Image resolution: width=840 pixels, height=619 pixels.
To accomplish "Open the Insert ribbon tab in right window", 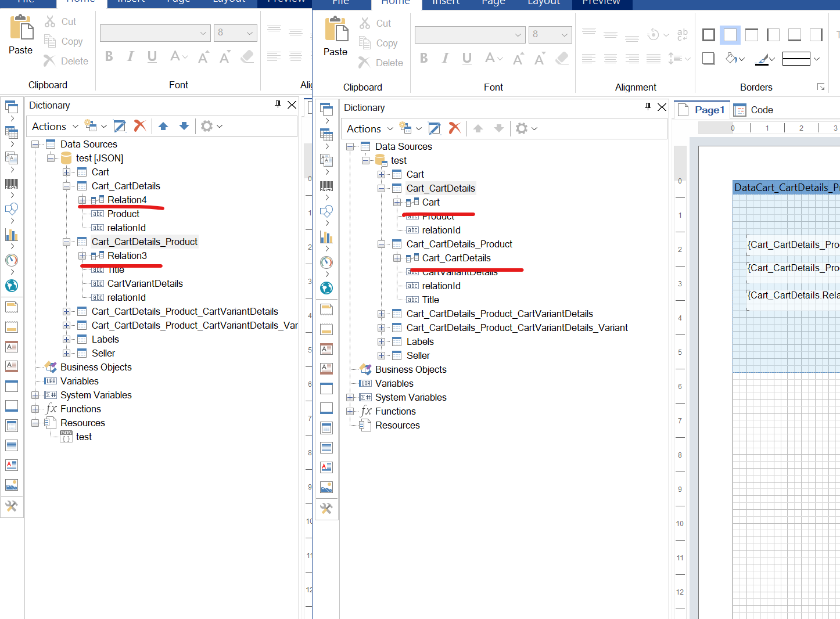I will pos(446,2).
